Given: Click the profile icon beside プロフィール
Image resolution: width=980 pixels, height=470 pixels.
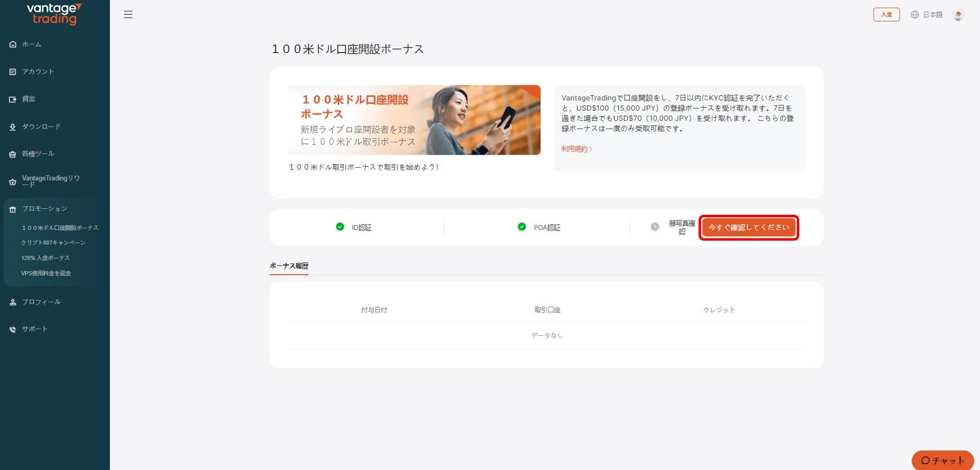Looking at the screenshot, I should (13, 302).
